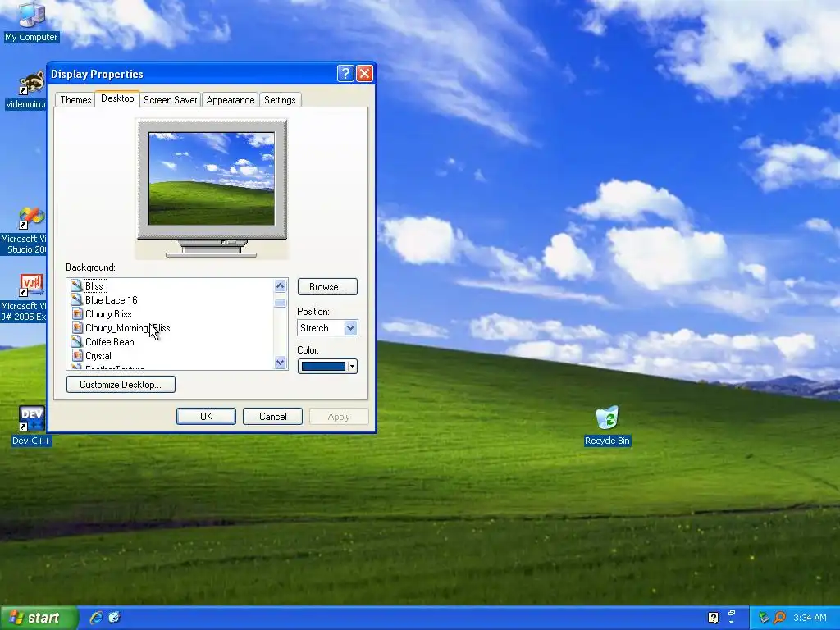
Task: Open the Appearance tab
Action: pyautogui.click(x=231, y=99)
